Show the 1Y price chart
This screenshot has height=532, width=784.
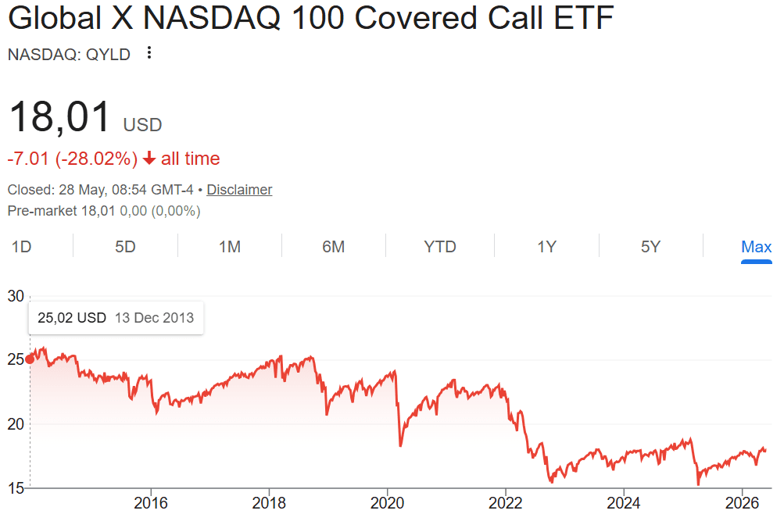546,247
